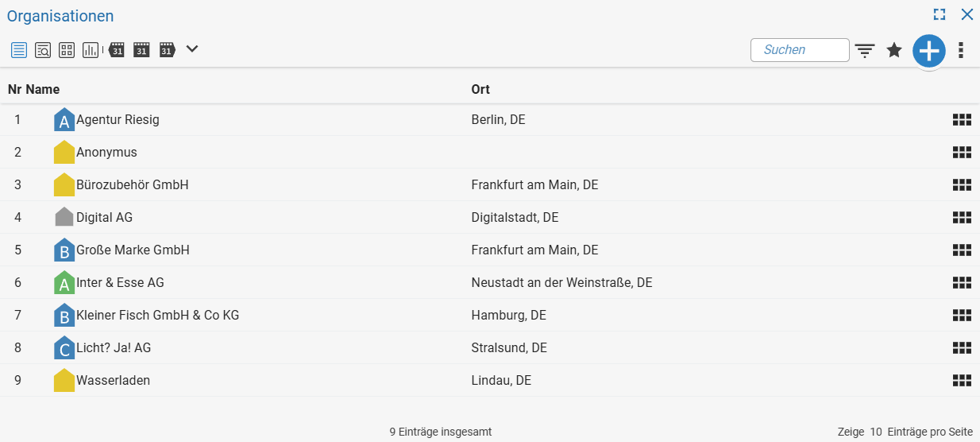Image resolution: width=980 pixels, height=442 pixels.
Task: Select the third calendar view icon
Action: (x=167, y=50)
